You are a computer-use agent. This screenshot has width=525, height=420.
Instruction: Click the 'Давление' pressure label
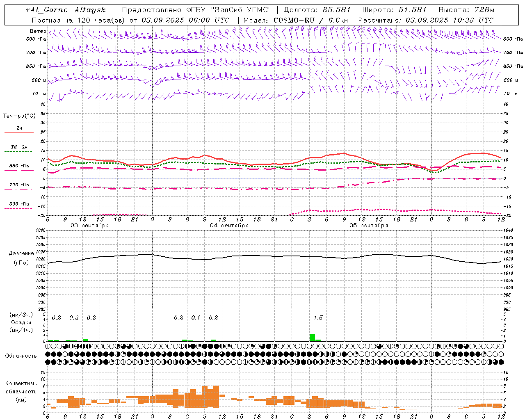pyautogui.click(x=21, y=253)
